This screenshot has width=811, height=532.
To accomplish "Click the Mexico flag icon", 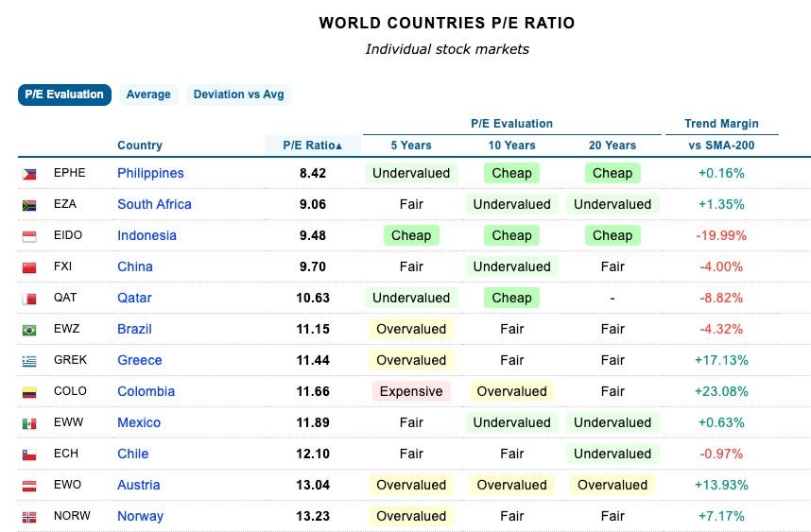I will point(29,423).
